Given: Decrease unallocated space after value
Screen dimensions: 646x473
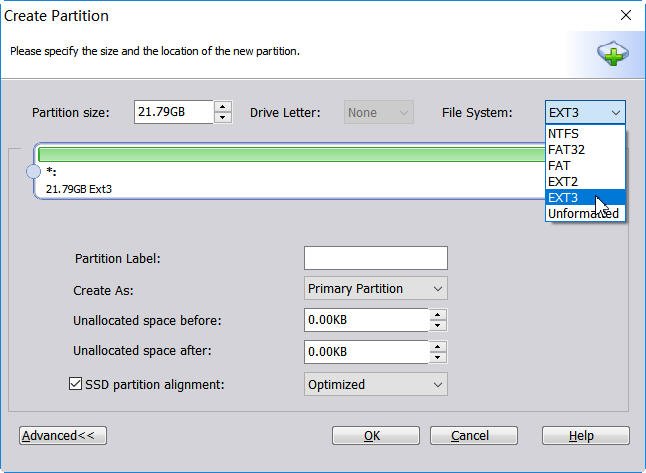Looking at the screenshot, I should tap(437, 357).
